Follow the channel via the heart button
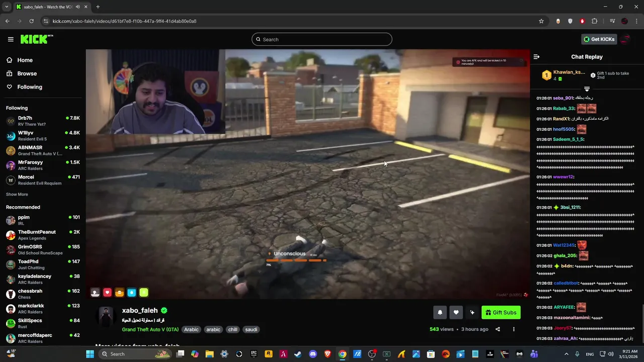 coord(456,312)
